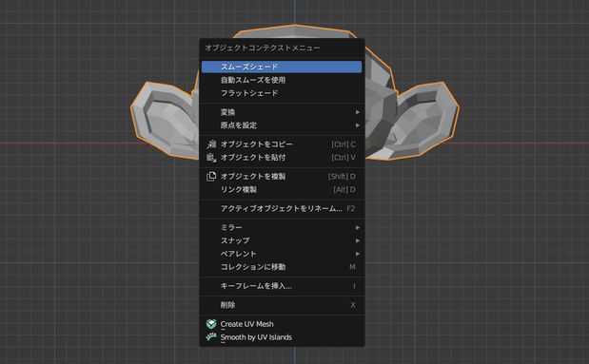Choose 自動スムーズを使用 menu entry
The width and height of the screenshot is (589, 364).
(x=282, y=80)
